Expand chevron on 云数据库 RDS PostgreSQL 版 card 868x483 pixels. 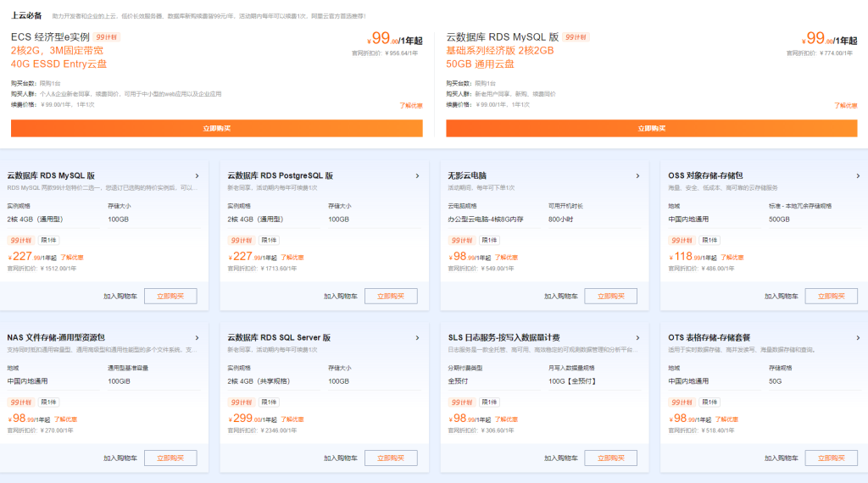click(x=417, y=176)
